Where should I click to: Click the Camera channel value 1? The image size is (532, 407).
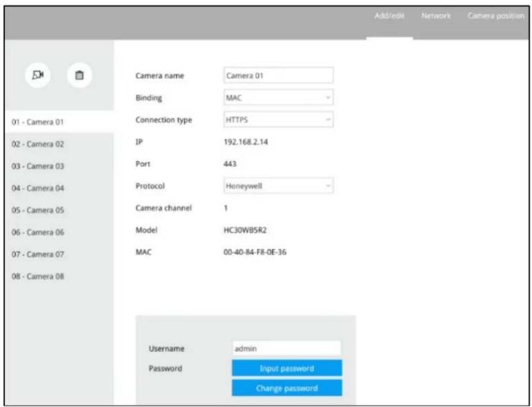(x=226, y=208)
